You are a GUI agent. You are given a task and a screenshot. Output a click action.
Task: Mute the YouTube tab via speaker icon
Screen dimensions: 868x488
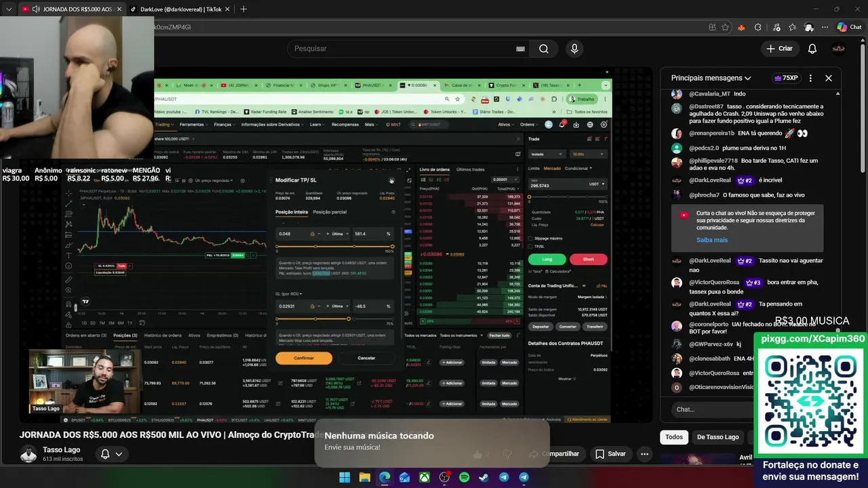[35, 9]
